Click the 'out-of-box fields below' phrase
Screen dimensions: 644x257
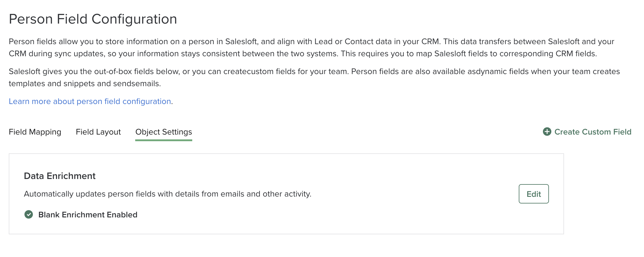pos(137,71)
